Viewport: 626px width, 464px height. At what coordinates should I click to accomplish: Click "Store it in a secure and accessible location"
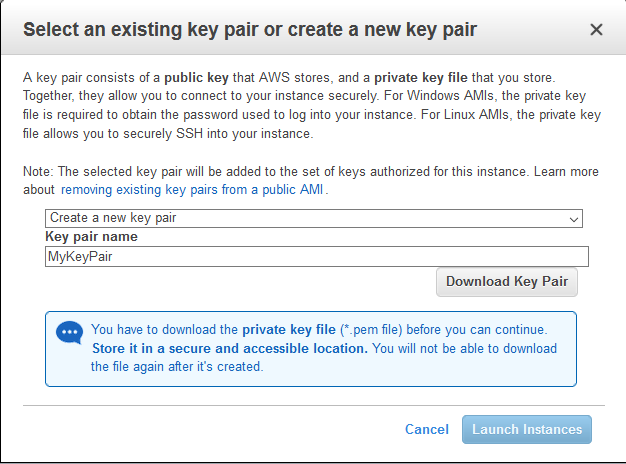tap(229, 348)
